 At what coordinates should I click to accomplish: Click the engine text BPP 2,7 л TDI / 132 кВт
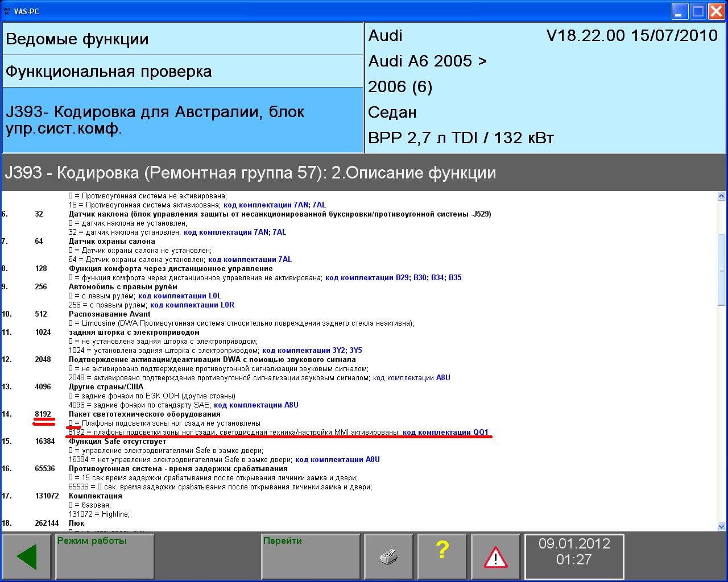[461, 138]
